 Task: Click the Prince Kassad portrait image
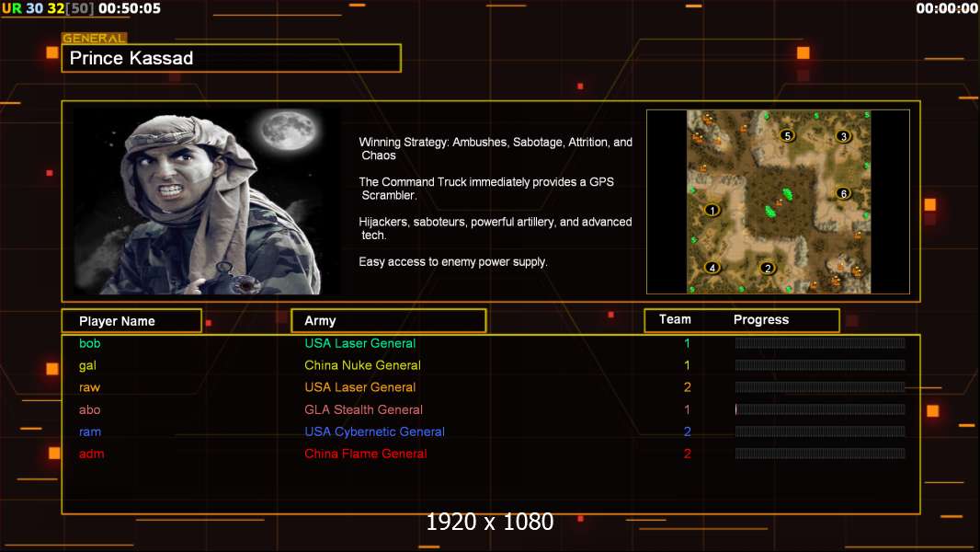click(207, 201)
